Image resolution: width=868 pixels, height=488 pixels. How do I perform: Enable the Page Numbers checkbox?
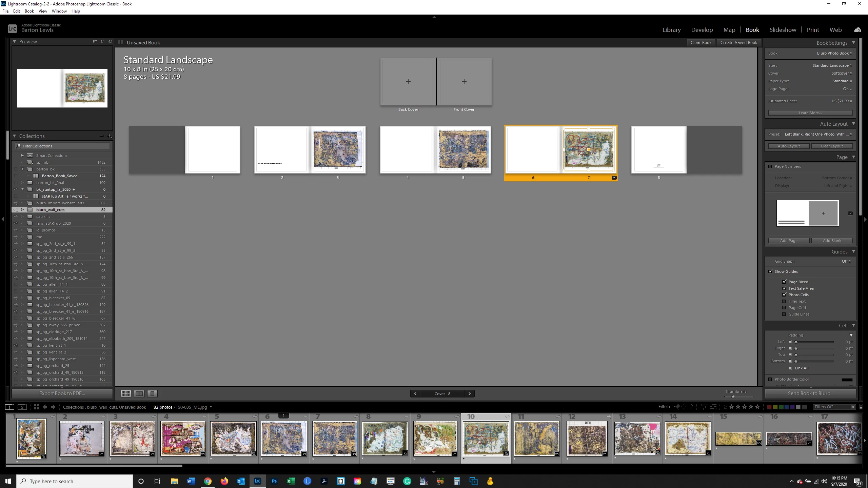coord(770,166)
